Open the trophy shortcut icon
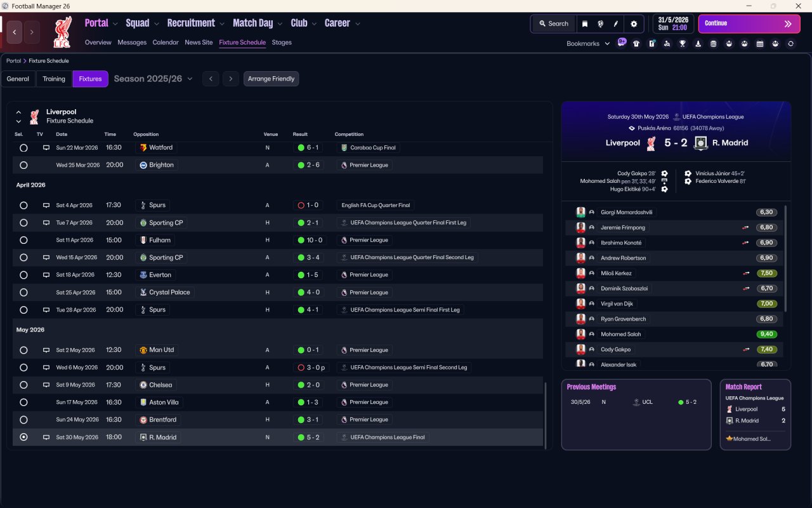Viewport: 812px width, 508px height. point(683,44)
